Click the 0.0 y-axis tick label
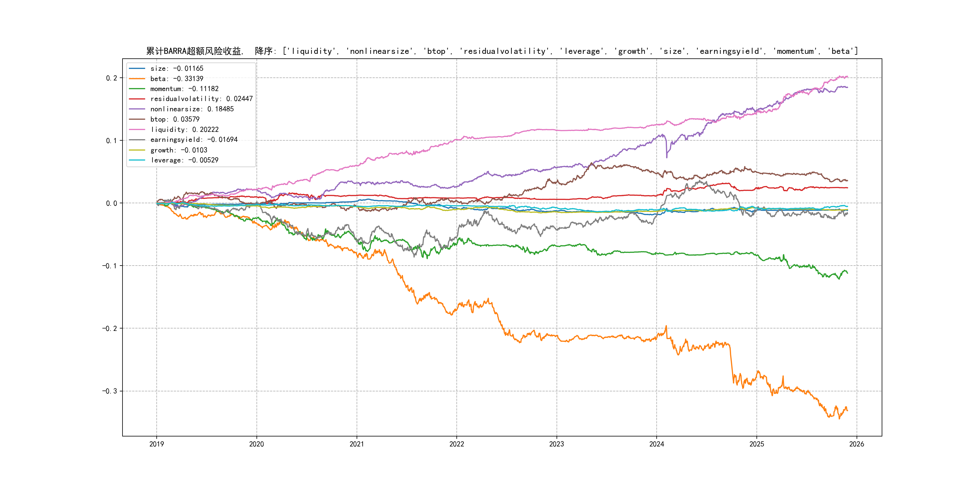This screenshot has height=490, width=980. (112, 203)
